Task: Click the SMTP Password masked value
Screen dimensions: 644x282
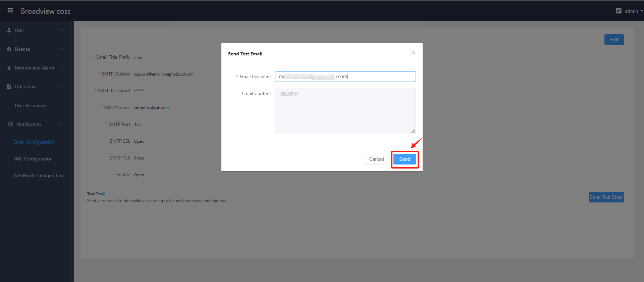Action: 139,91
